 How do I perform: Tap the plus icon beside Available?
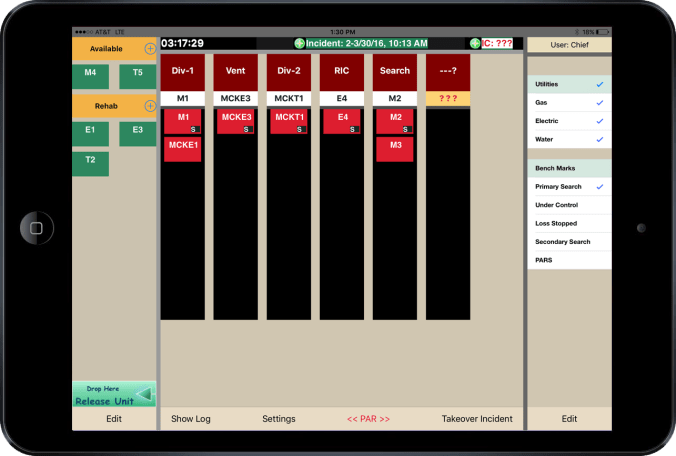pos(150,48)
